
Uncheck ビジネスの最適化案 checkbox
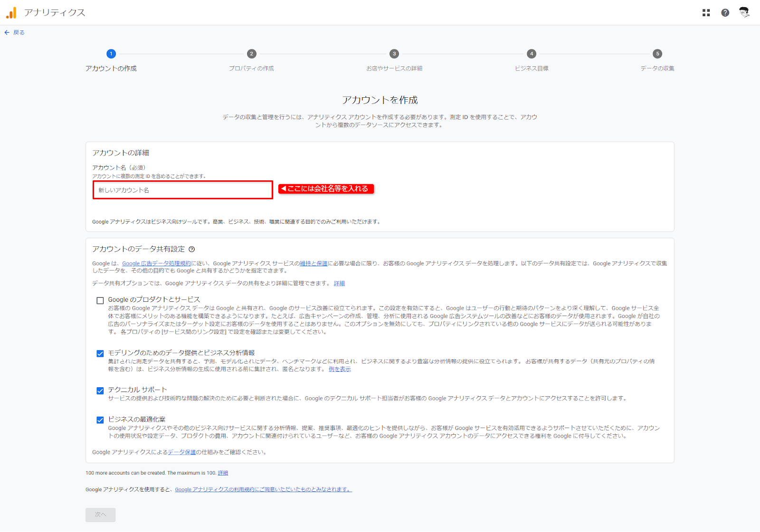(100, 420)
